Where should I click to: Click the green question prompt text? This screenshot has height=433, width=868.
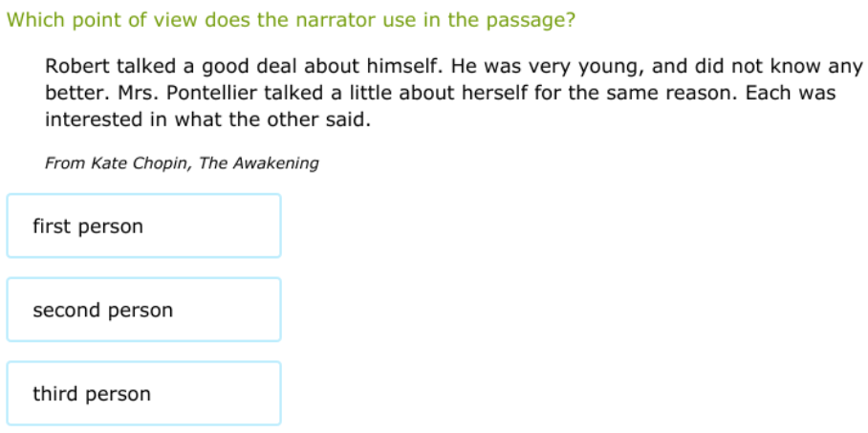[291, 20]
